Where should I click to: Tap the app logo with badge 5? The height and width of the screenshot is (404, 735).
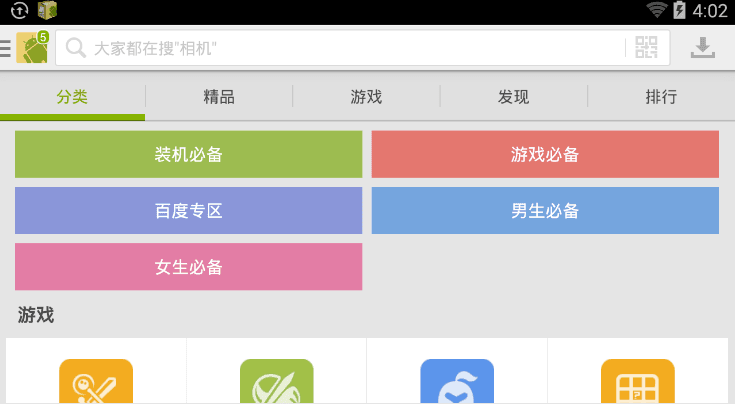[32, 48]
